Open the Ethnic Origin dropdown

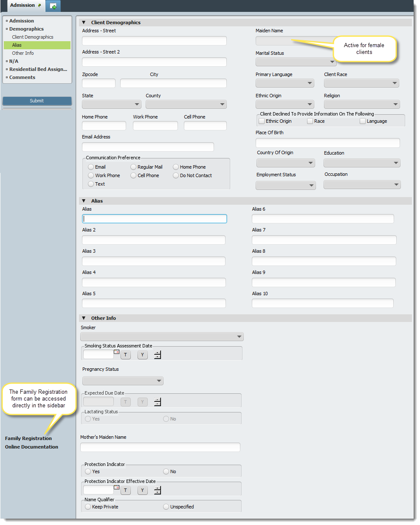[285, 104]
